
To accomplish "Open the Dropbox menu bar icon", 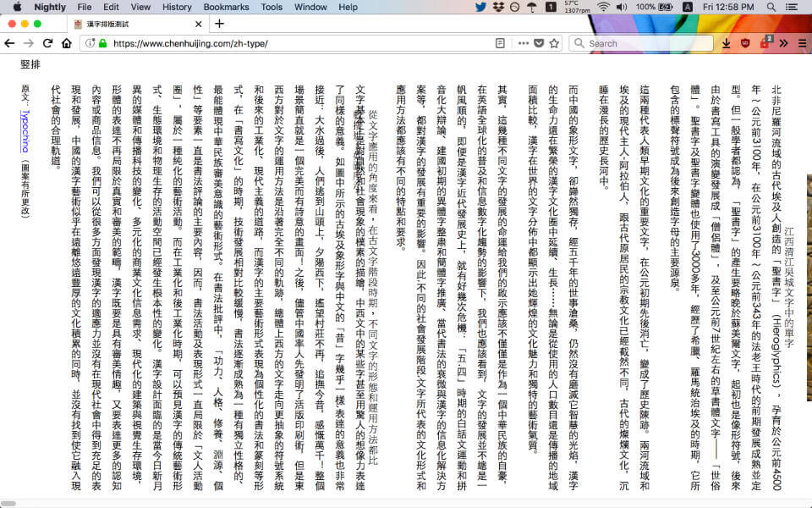I will pyautogui.click(x=497, y=8).
